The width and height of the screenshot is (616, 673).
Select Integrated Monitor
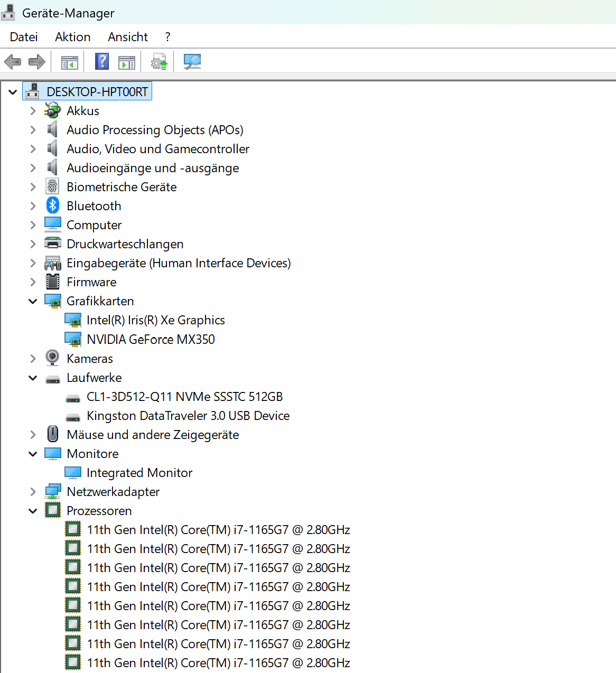pyautogui.click(x=139, y=472)
